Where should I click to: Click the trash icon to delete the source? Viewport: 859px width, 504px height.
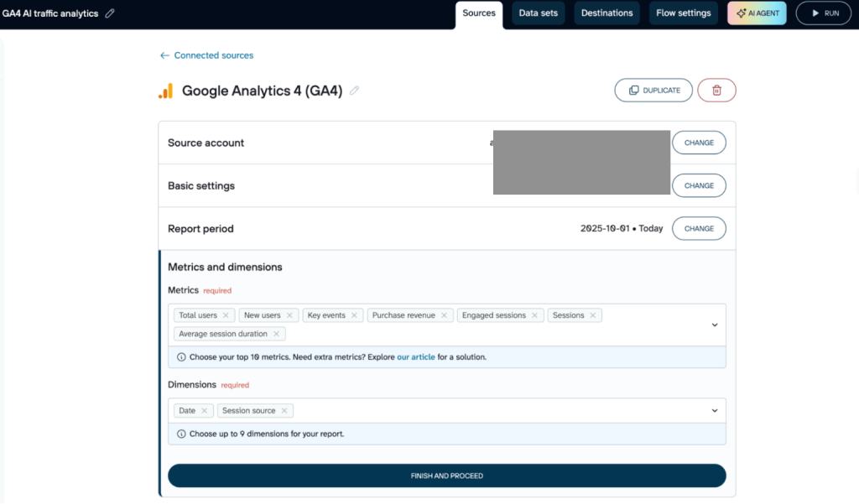click(x=716, y=90)
